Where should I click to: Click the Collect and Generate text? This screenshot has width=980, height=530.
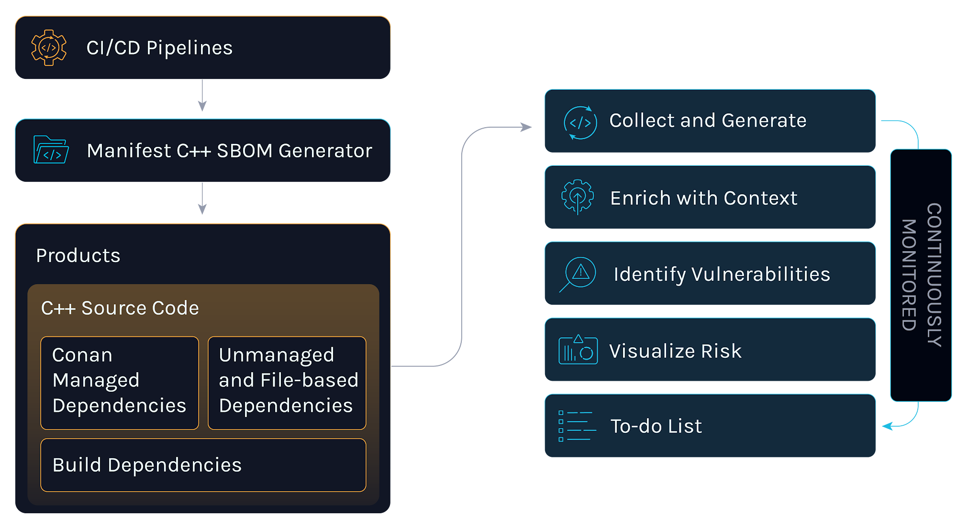coord(708,121)
